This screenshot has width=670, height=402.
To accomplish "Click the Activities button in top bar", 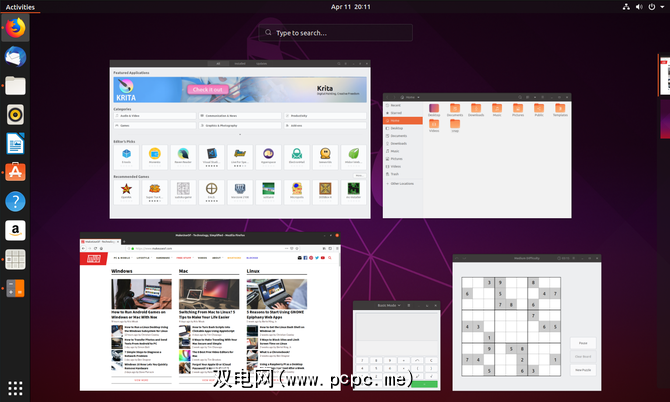I will pyautogui.click(x=20, y=6).
